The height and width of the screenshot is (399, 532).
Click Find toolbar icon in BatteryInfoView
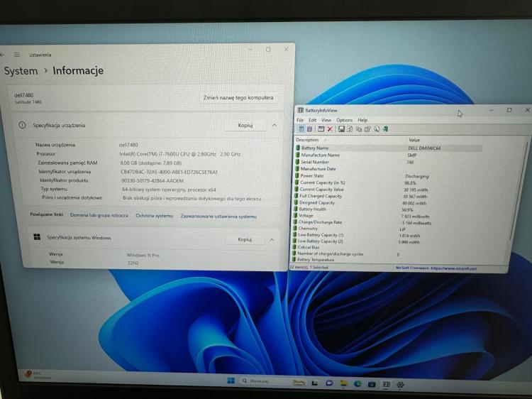[x=376, y=129]
